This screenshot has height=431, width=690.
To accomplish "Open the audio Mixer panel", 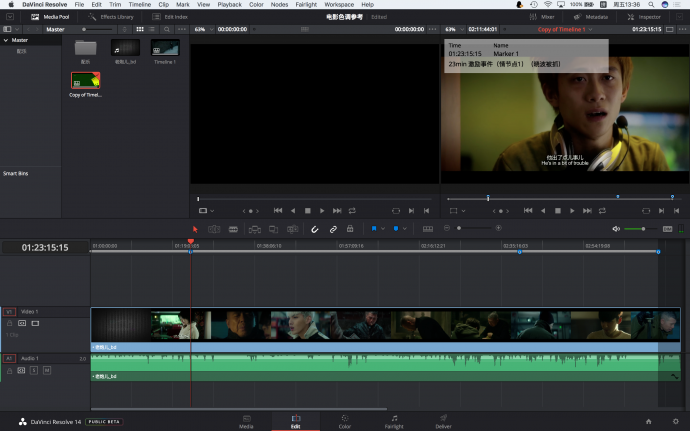I will [542, 17].
